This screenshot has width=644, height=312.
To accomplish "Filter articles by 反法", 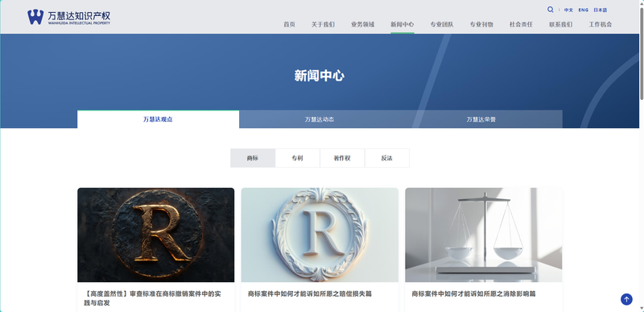I will click(x=387, y=158).
